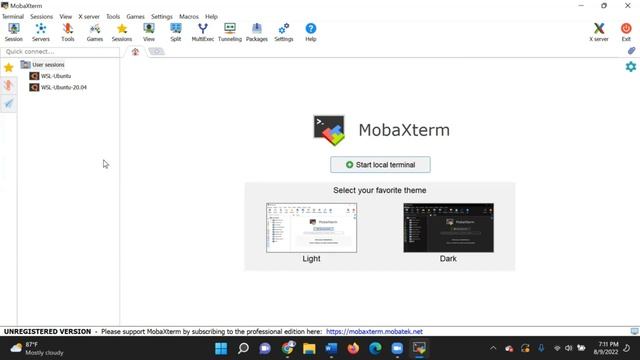Click the monitor icon in status bar
640x360 pixels.
pos(634,331)
